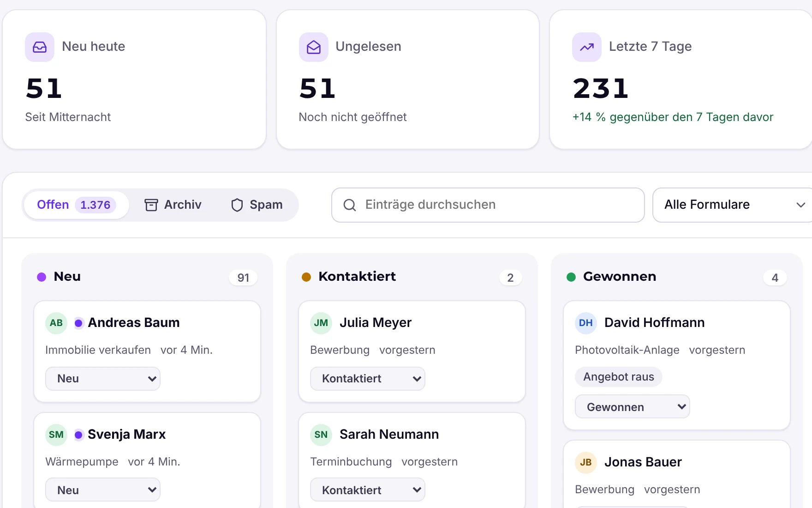812x508 pixels.
Task: Open David Hoffmann's Gewonnen status dropdown
Action: [633, 406]
